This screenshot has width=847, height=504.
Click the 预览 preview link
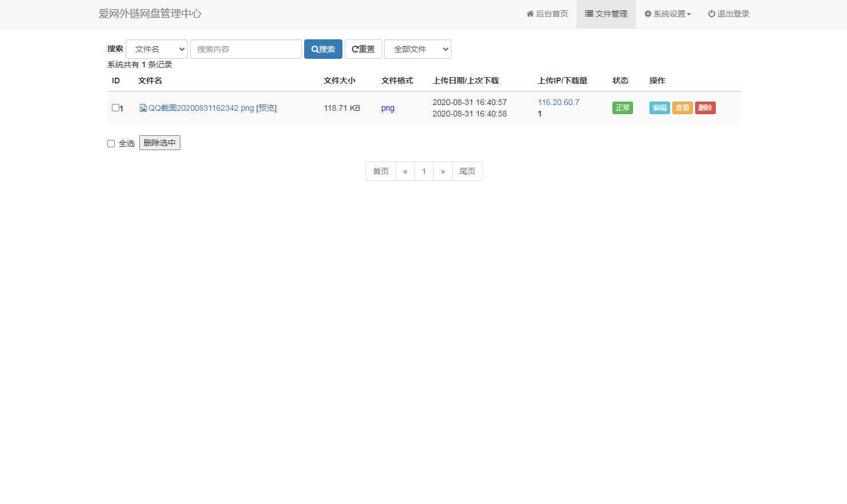tap(266, 107)
